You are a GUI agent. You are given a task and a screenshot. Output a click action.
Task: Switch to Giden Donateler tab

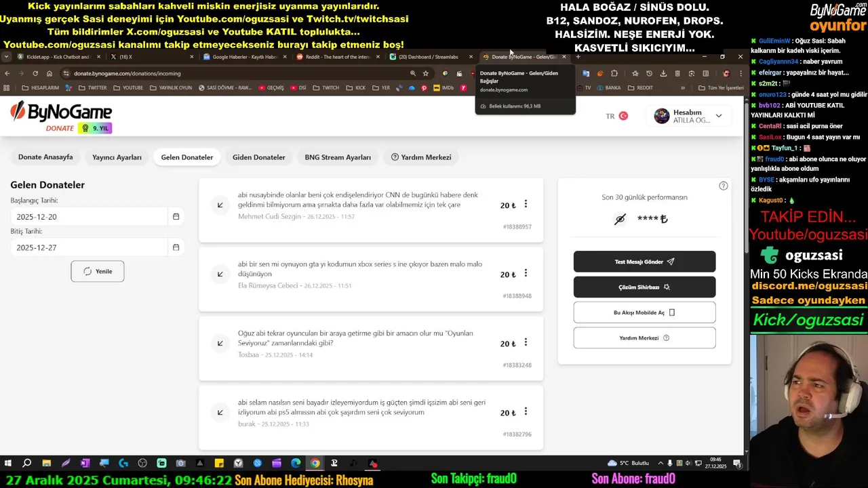(259, 157)
